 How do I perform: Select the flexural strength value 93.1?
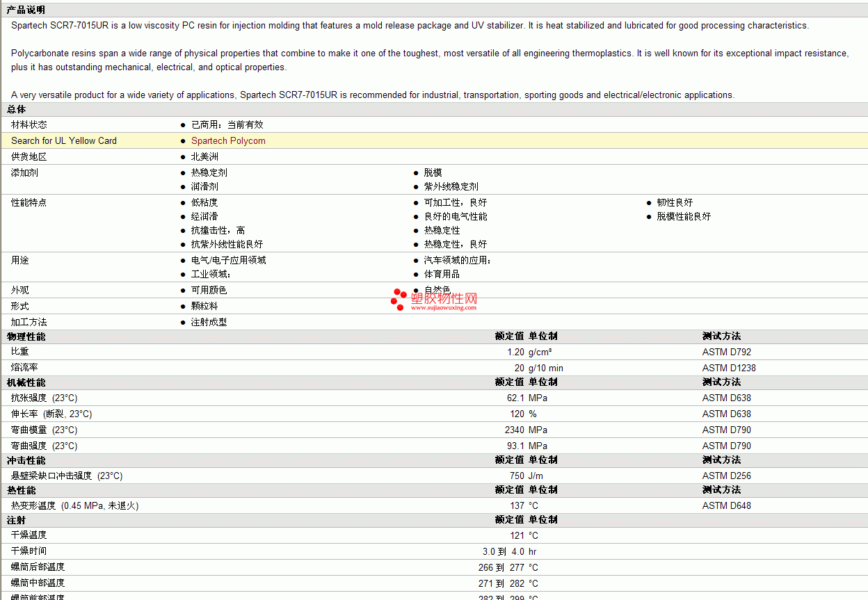[515, 446]
